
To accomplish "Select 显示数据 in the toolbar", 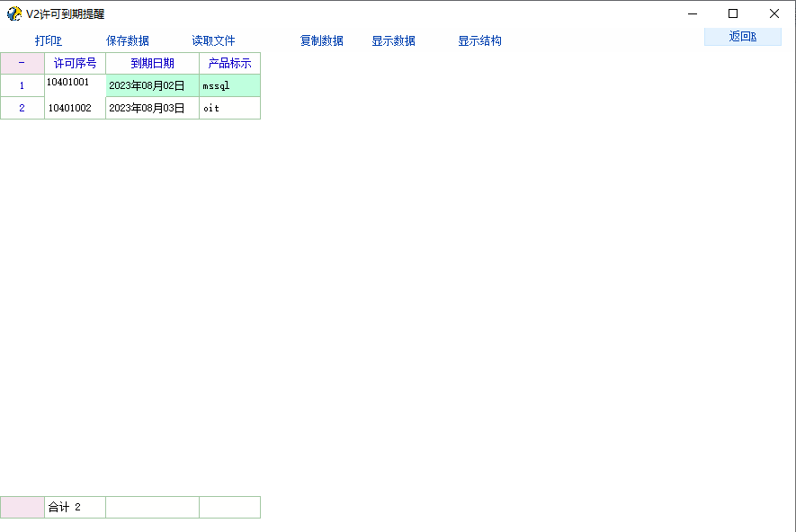I will pos(393,40).
